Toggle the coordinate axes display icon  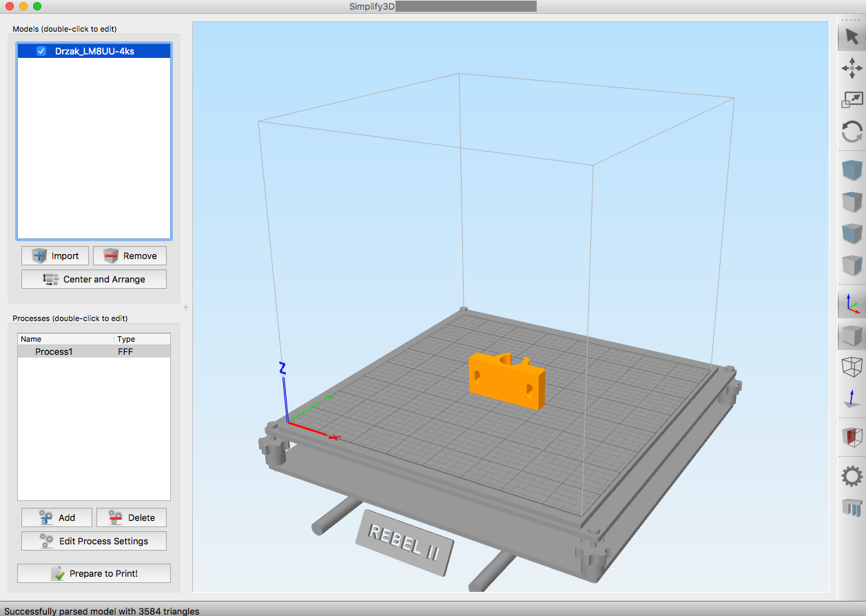click(x=852, y=303)
